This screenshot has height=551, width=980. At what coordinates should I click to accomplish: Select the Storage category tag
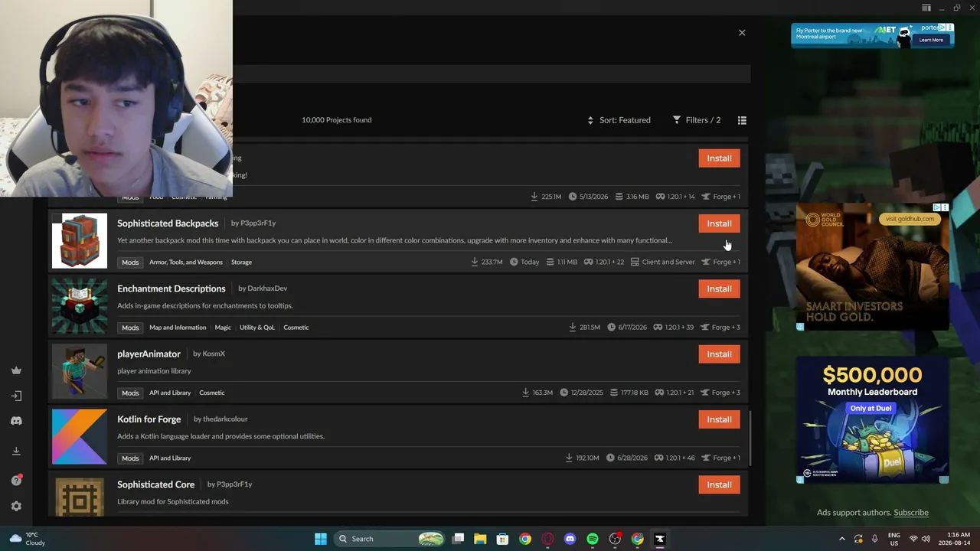241,262
